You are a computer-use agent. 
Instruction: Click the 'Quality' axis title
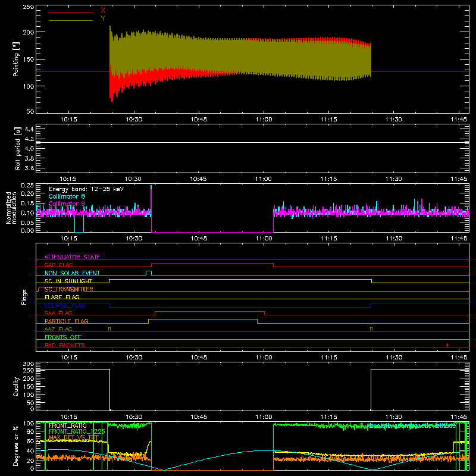(16, 386)
